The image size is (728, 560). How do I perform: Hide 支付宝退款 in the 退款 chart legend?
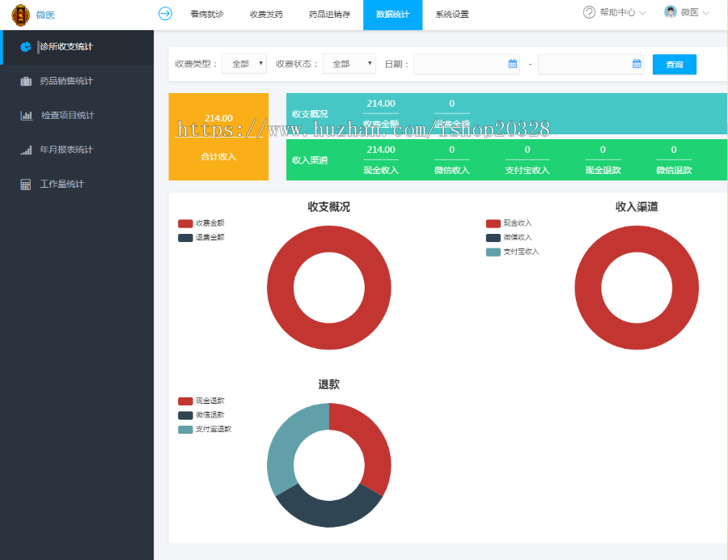tap(204, 429)
